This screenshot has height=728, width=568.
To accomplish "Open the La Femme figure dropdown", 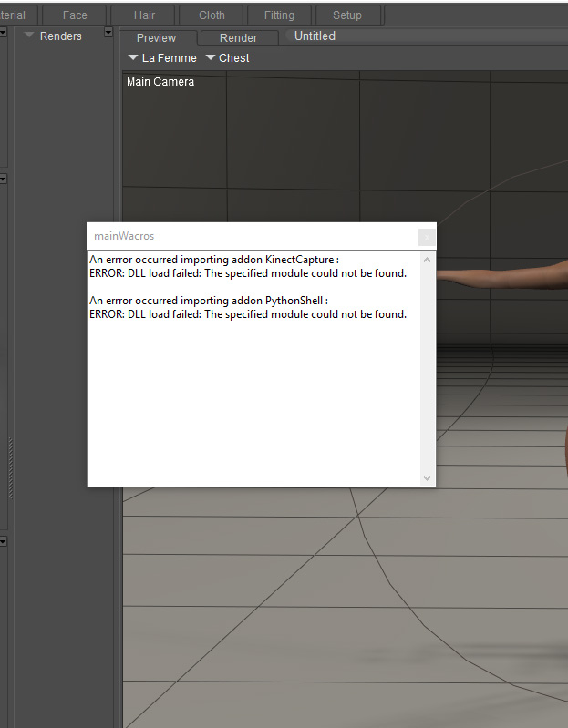I will pyautogui.click(x=162, y=58).
